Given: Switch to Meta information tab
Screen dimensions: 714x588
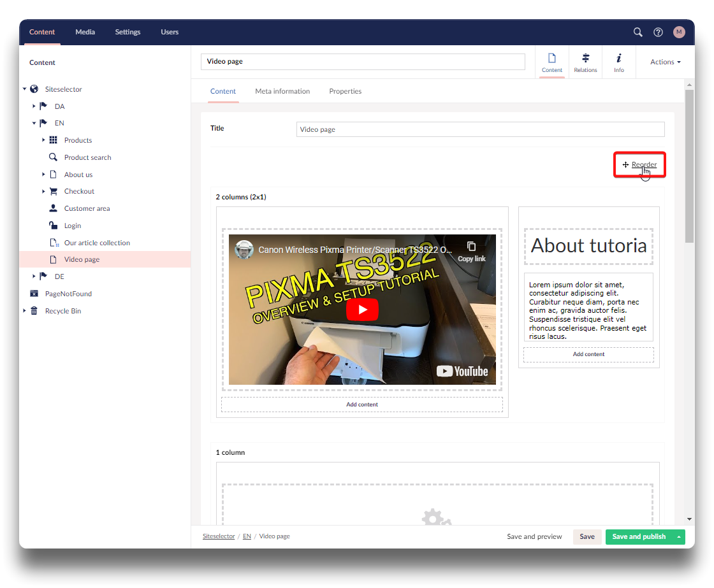Looking at the screenshot, I should (x=282, y=91).
